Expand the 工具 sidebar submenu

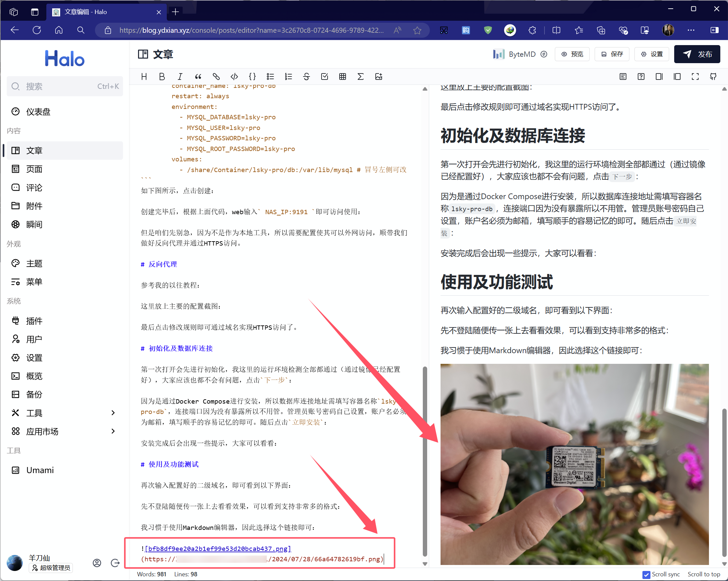point(113,413)
